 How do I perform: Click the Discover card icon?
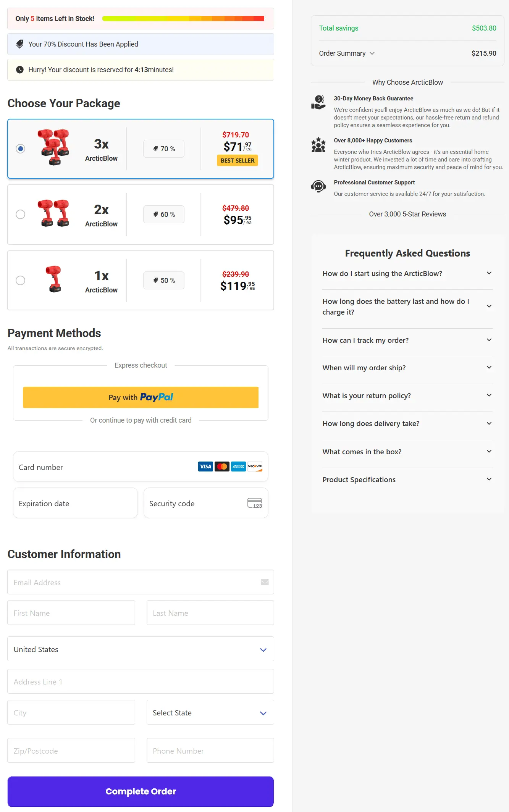pyautogui.click(x=255, y=466)
